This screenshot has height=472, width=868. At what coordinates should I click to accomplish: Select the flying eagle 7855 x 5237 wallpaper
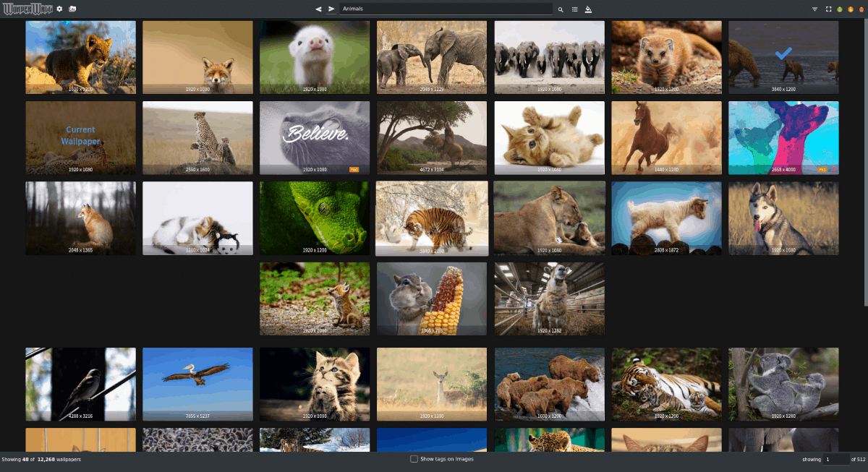click(197, 385)
